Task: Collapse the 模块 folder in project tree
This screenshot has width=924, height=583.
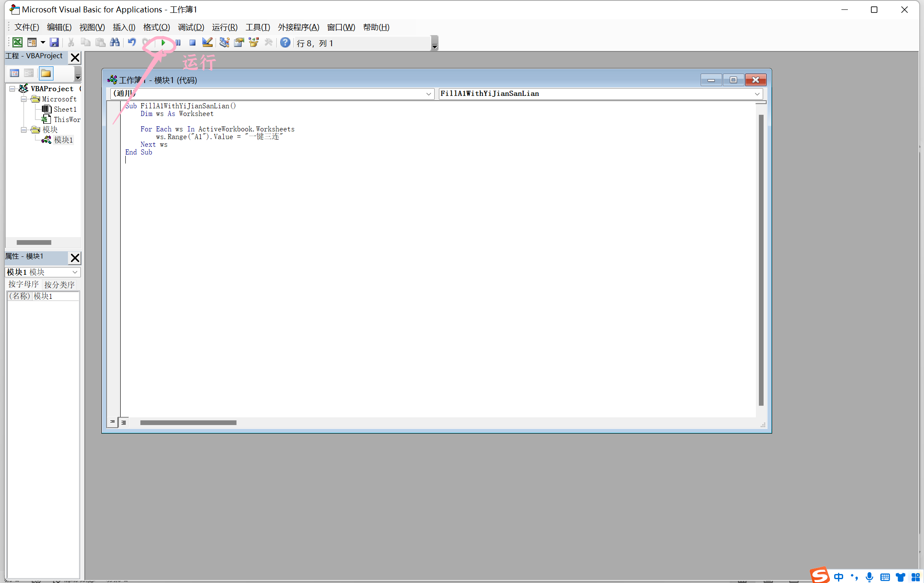Action: [24, 130]
